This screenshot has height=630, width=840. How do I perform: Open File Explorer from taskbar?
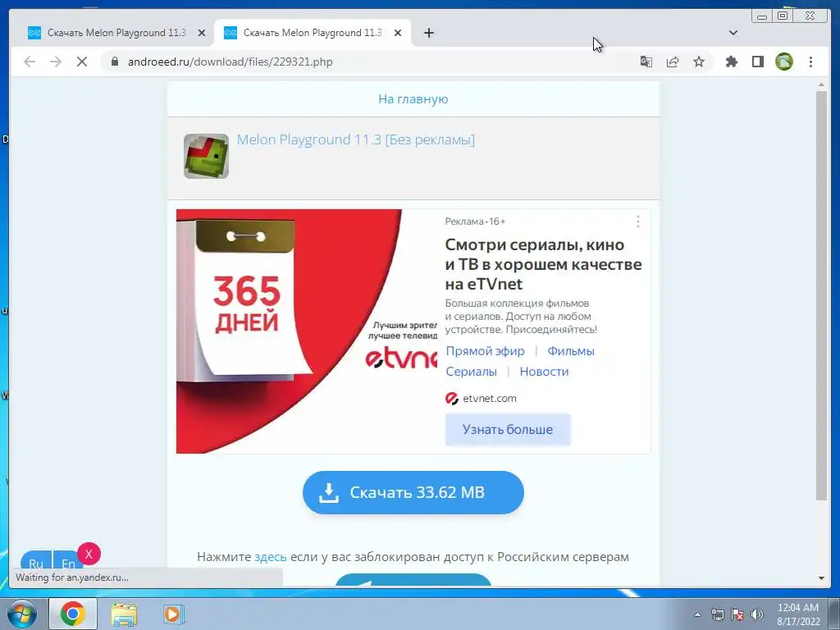[x=124, y=614]
